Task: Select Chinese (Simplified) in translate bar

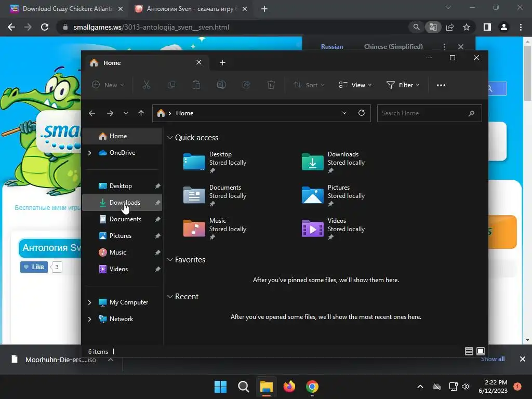Action: (x=393, y=46)
